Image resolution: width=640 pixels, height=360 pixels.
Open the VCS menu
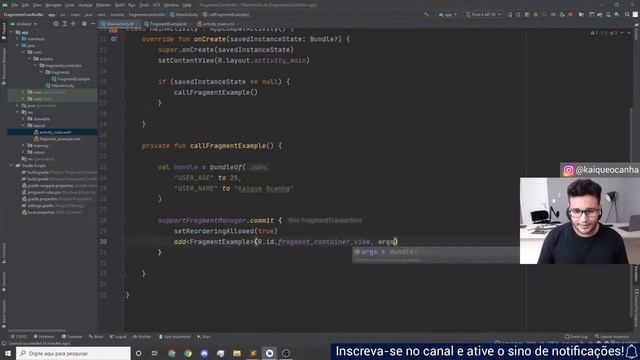click(x=156, y=5)
